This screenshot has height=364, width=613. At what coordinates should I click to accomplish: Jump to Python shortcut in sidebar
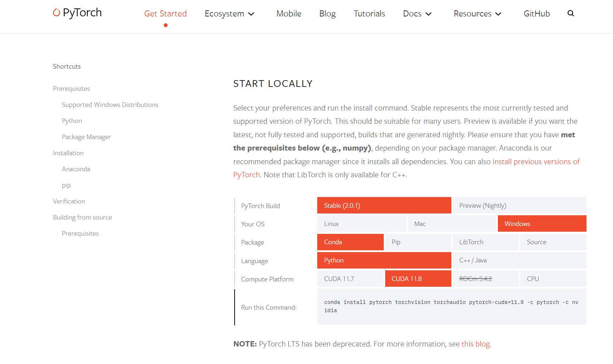coord(72,121)
